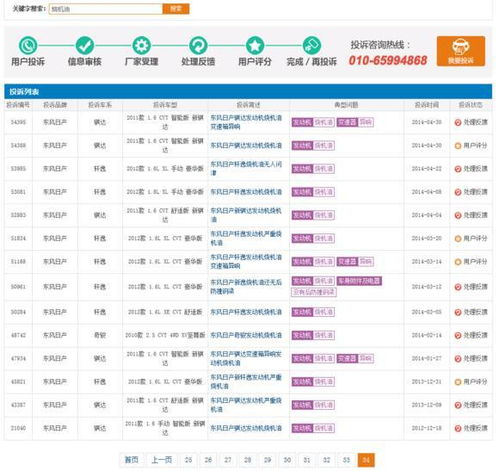Click the 用户评分 star step icon
This screenshot has width=499, height=471.
pos(255,45)
